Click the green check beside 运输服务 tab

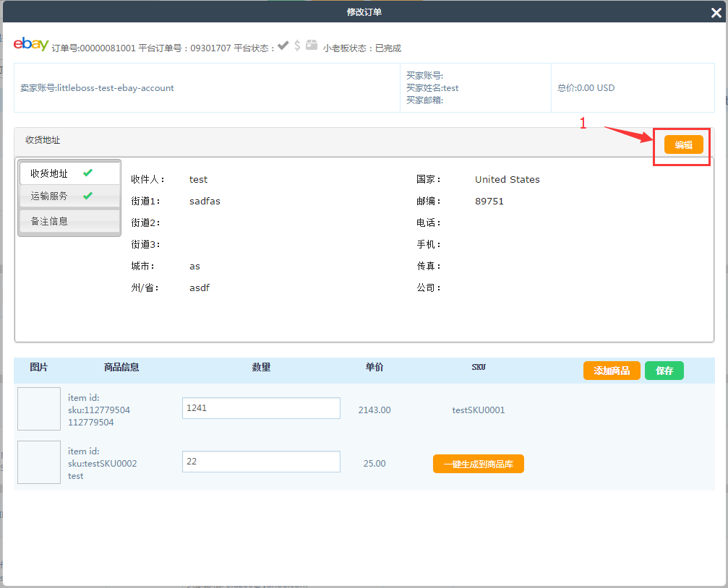pos(87,196)
